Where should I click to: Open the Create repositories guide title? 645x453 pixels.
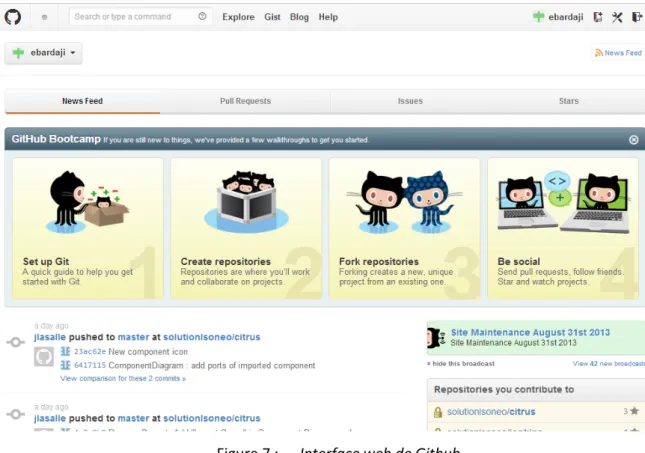coord(225,262)
